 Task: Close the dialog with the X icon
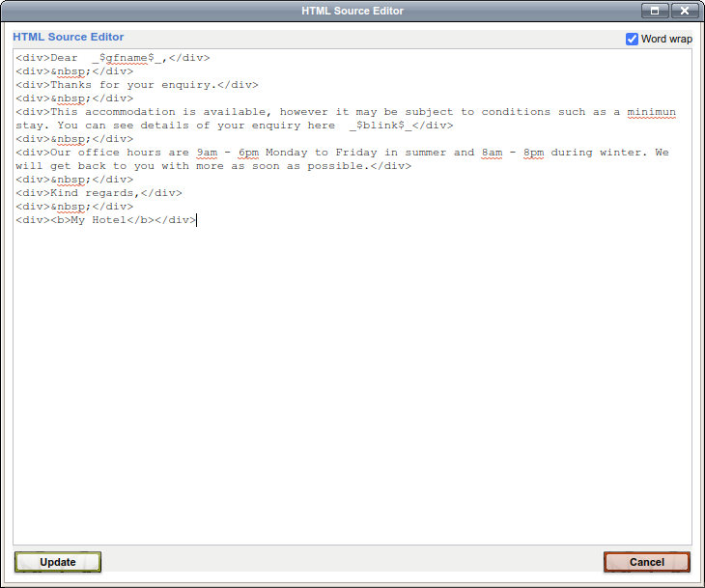[x=684, y=11]
